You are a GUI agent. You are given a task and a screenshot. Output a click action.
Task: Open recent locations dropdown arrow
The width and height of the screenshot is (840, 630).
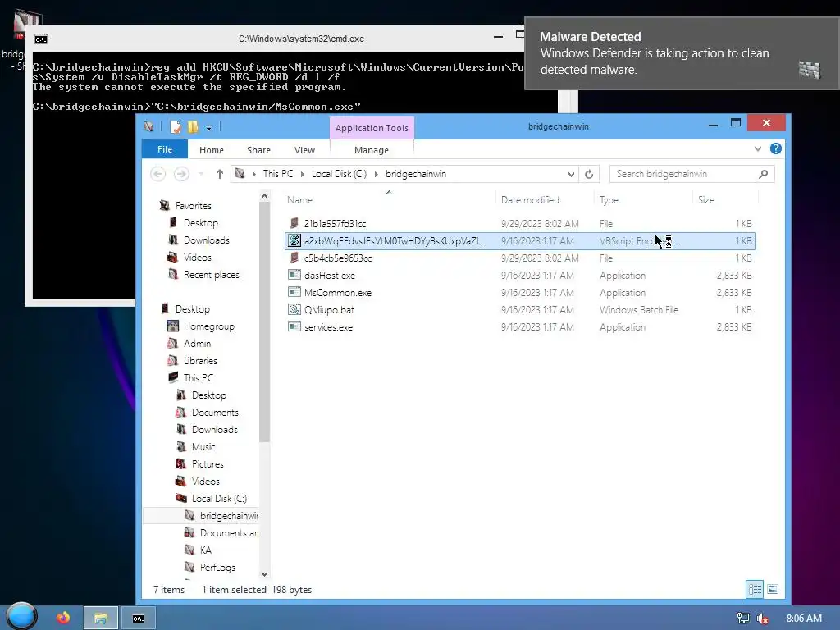coord(201,174)
